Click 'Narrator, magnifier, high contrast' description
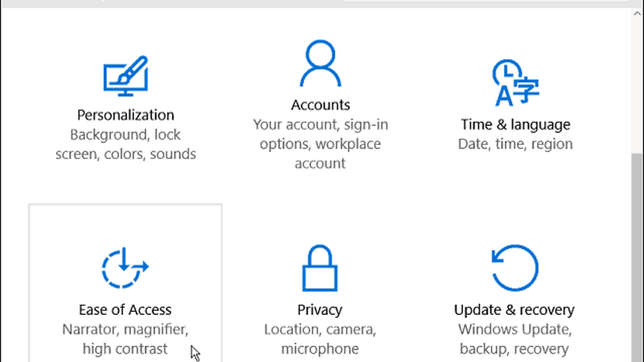Image resolution: width=644 pixels, height=362 pixels. pyautogui.click(x=125, y=339)
